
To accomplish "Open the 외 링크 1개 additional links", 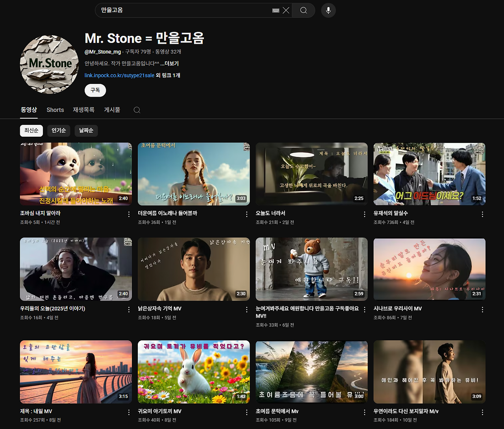I will click(x=168, y=75).
